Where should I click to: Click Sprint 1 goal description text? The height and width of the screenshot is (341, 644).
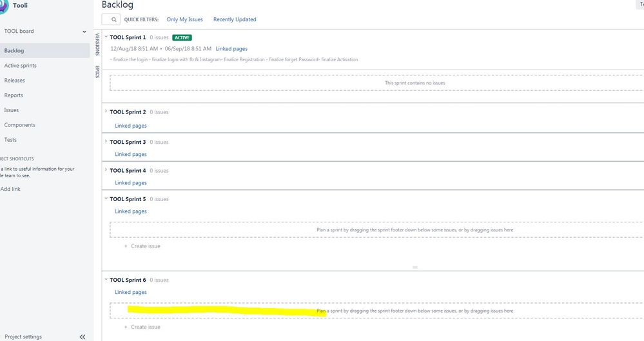[234, 59]
